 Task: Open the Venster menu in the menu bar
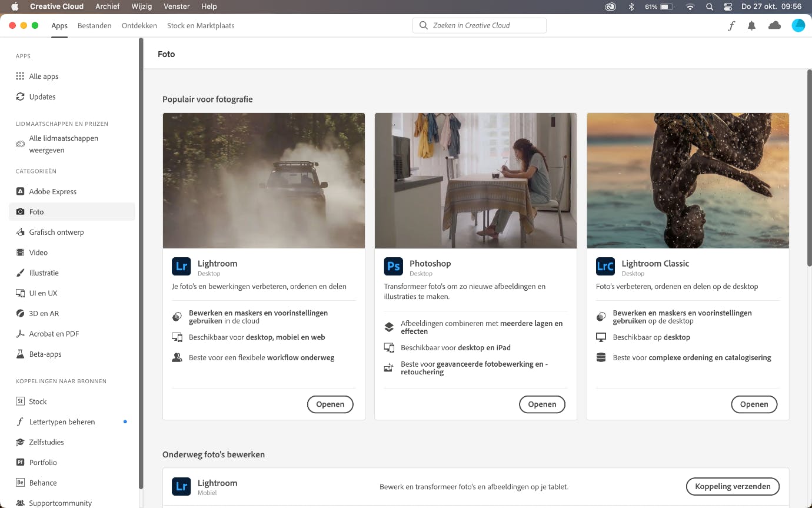(176, 6)
